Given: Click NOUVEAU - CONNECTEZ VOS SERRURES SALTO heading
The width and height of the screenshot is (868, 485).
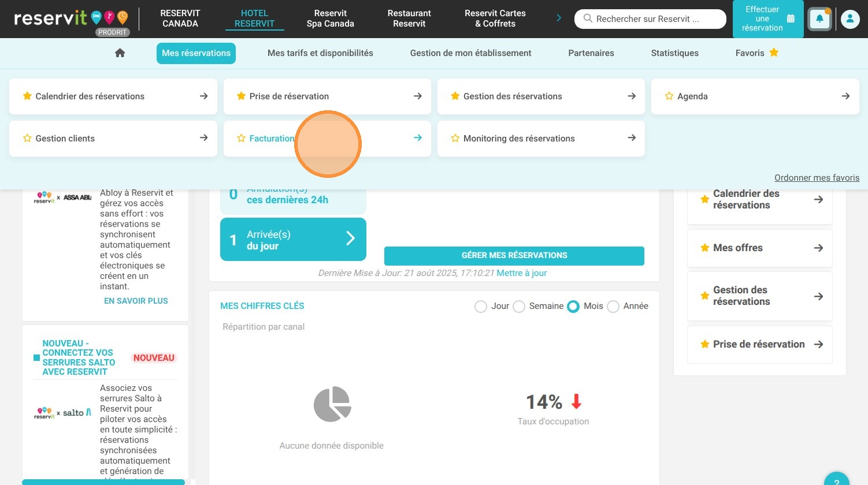Looking at the screenshot, I should click(x=79, y=357).
